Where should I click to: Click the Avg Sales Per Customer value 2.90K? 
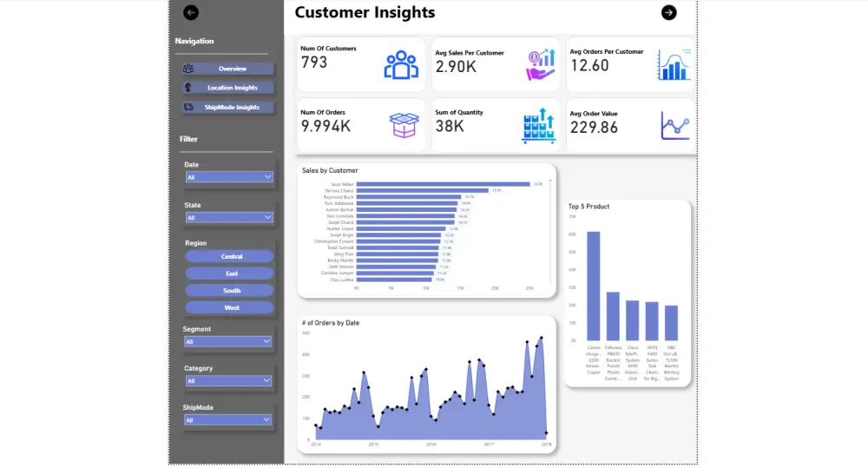tap(456, 67)
